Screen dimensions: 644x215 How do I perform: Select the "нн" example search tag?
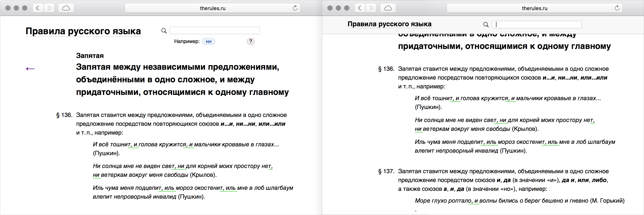[x=209, y=42]
